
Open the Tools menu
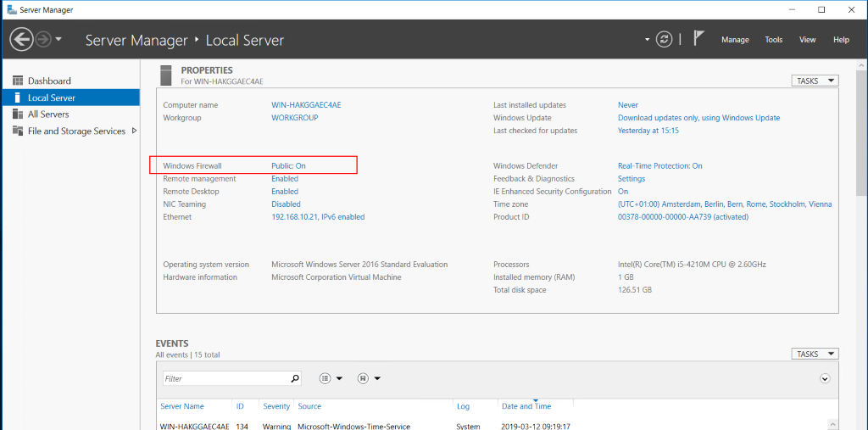pos(774,40)
